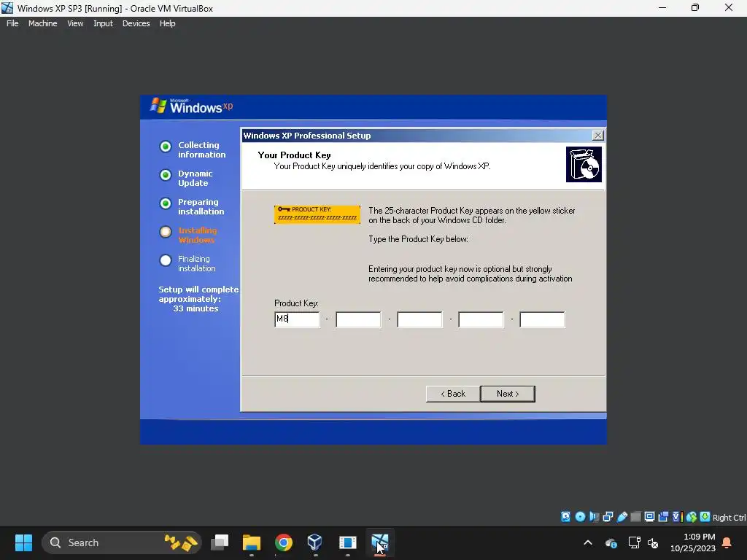Click the audio status icon

[x=594, y=517]
